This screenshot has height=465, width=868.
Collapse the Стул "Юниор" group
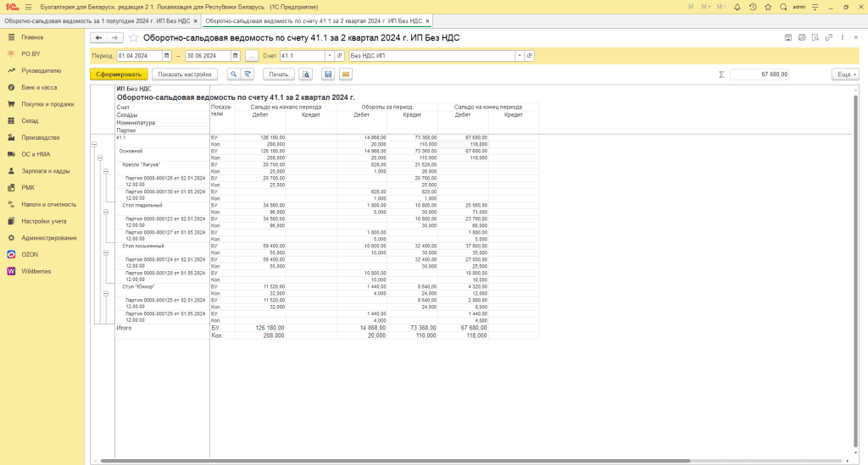(106, 294)
